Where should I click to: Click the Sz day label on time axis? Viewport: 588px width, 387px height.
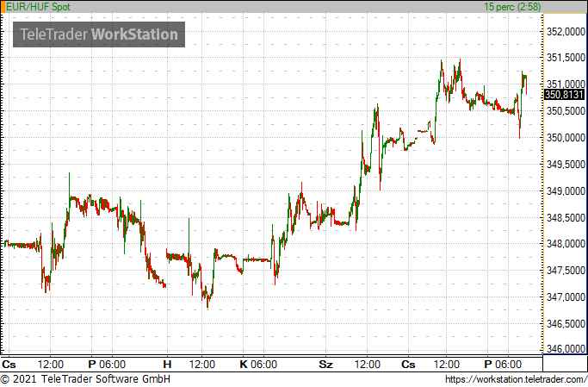[x=325, y=364]
